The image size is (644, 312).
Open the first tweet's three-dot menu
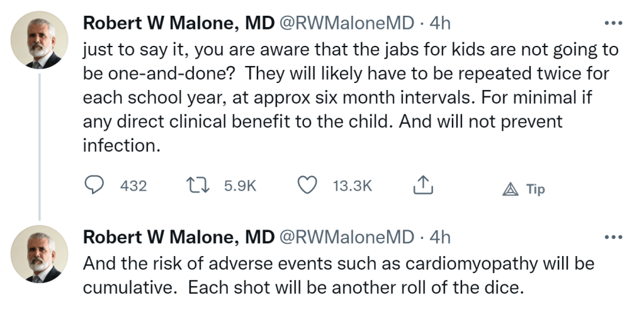pyautogui.click(x=612, y=24)
